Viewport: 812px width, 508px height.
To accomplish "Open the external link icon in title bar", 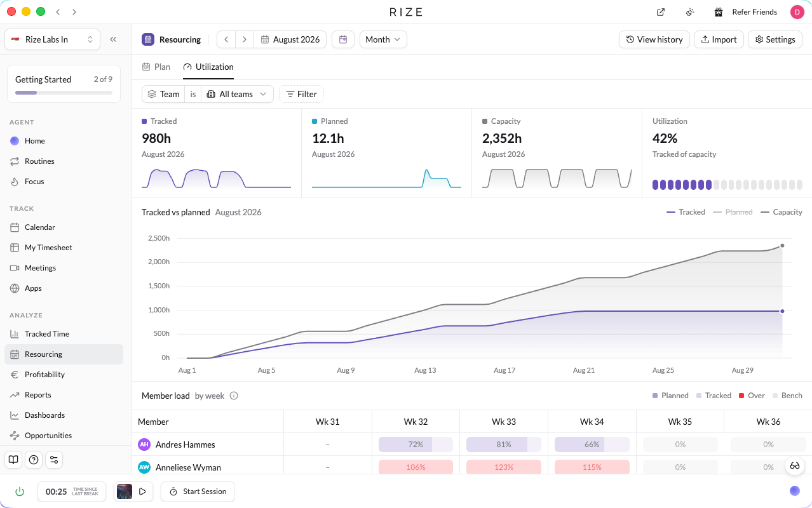I will 661,12.
